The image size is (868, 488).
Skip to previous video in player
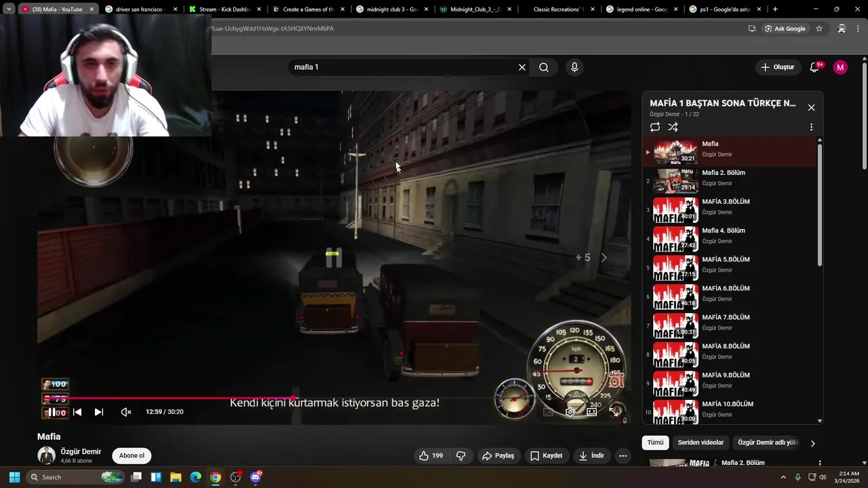coord(77,412)
